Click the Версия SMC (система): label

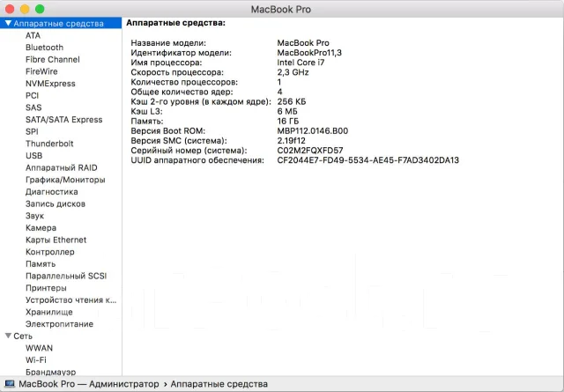(178, 141)
